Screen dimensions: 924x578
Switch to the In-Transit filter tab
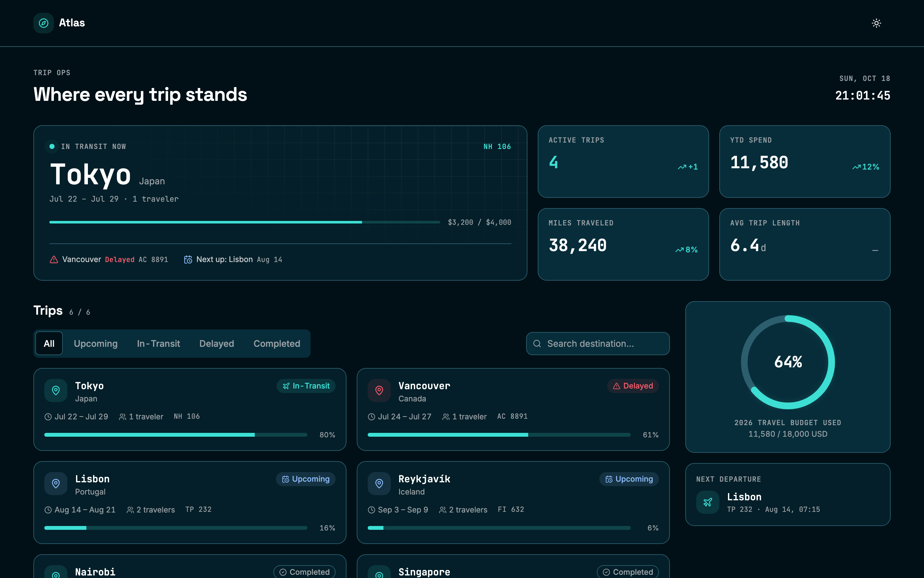click(x=158, y=343)
